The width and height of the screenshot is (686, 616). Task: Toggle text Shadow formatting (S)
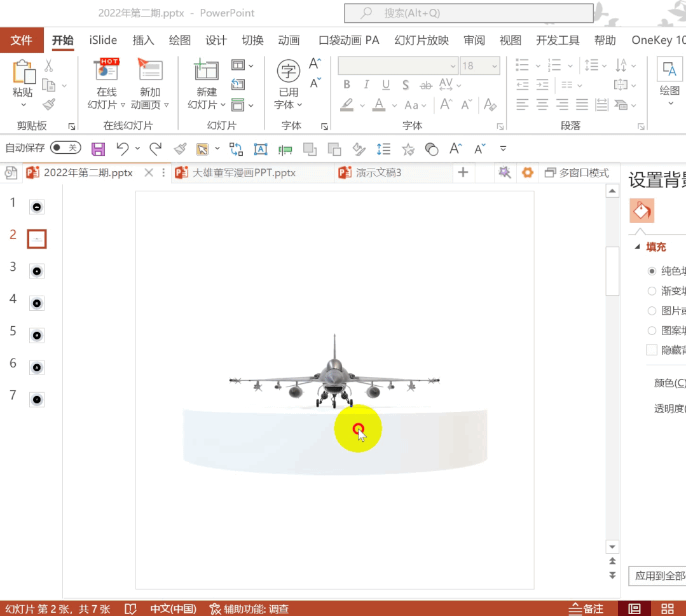tap(406, 85)
